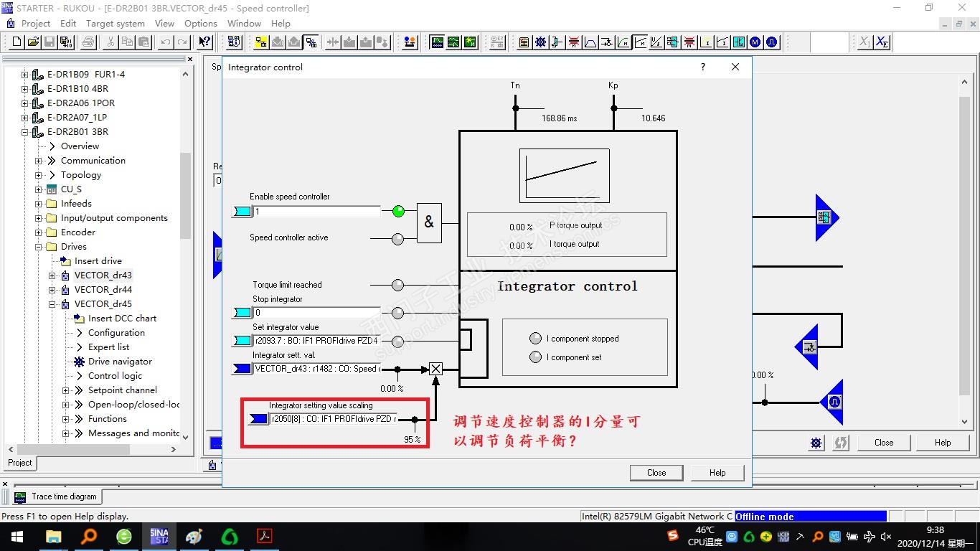Click cyan connector button for Set integrator value
This screenshot has width=980, height=551.
(x=242, y=341)
